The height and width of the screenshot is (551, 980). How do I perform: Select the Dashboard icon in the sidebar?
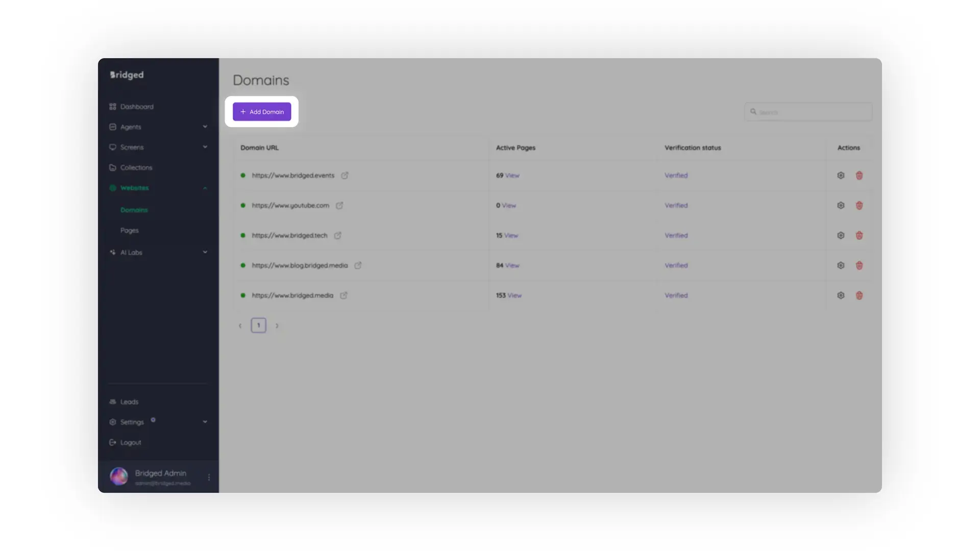(113, 106)
